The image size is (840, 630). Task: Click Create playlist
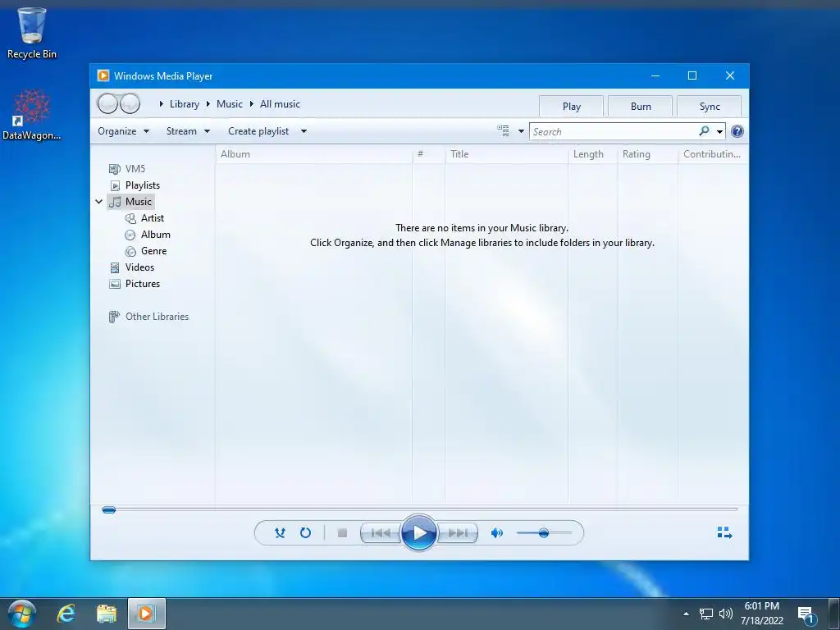point(258,131)
